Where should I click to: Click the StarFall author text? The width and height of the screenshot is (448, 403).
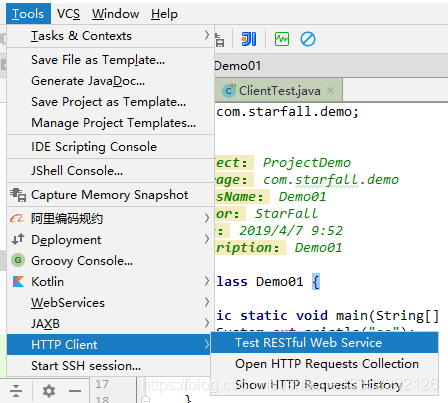coord(287,214)
